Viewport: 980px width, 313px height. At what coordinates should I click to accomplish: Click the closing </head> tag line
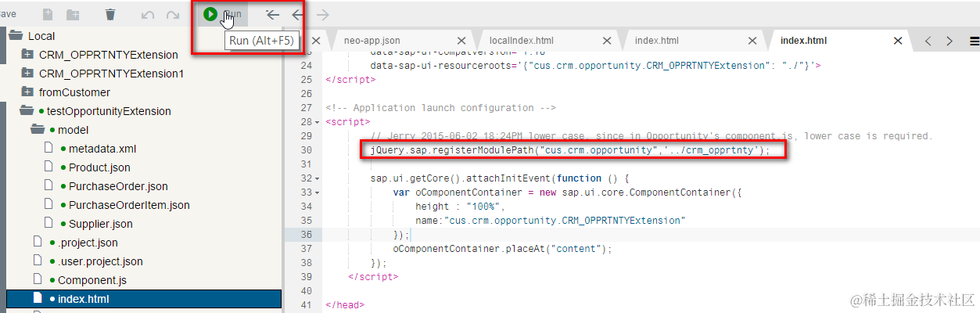click(344, 305)
